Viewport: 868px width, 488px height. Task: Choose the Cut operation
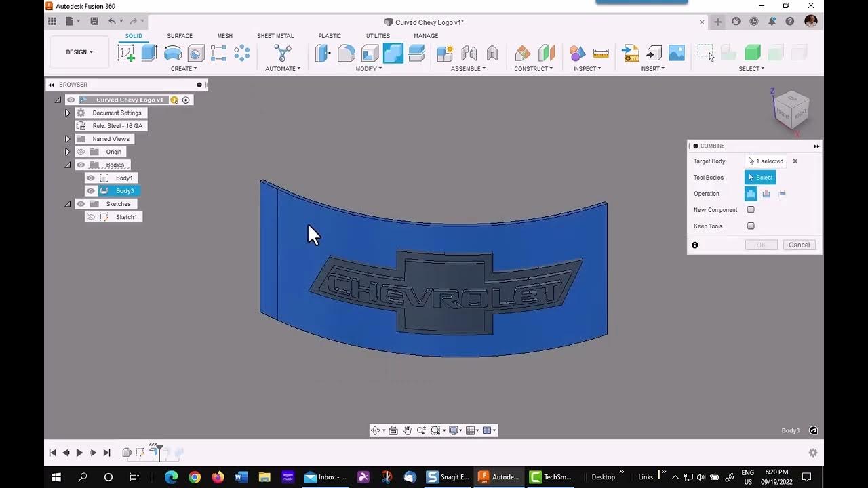click(766, 194)
